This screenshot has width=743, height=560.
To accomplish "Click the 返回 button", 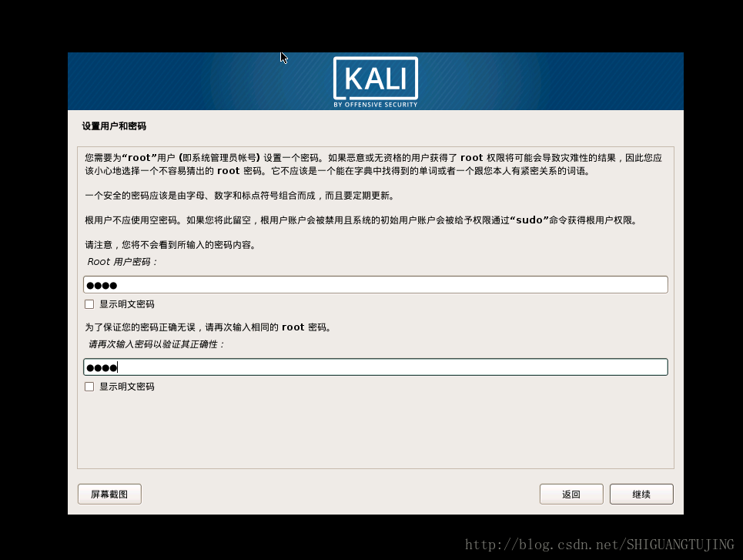I will pos(571,494).
